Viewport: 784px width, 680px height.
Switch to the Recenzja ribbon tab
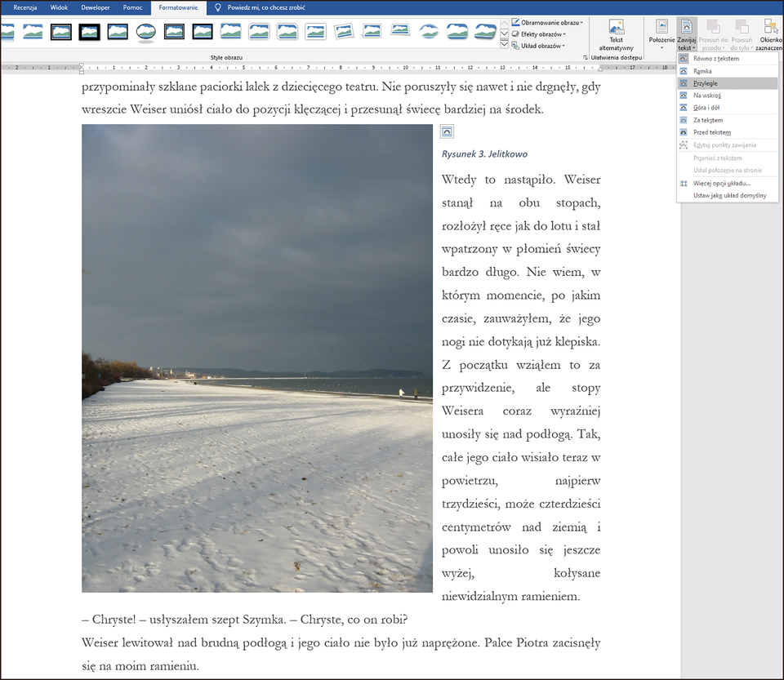click(24, 7)
